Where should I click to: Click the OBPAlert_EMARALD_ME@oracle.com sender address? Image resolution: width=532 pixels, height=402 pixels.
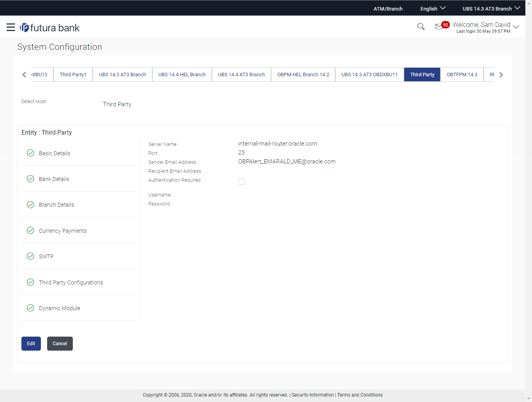tap(287, 162)
